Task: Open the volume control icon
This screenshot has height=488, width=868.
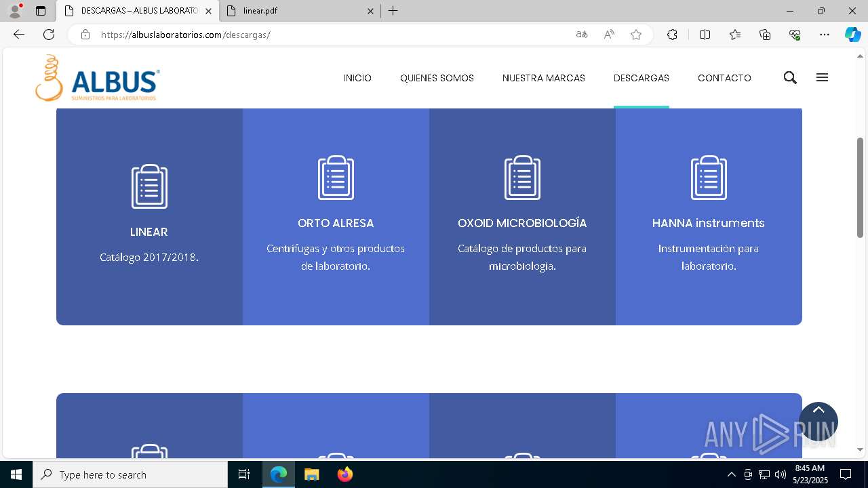Action: click(781, 474)
